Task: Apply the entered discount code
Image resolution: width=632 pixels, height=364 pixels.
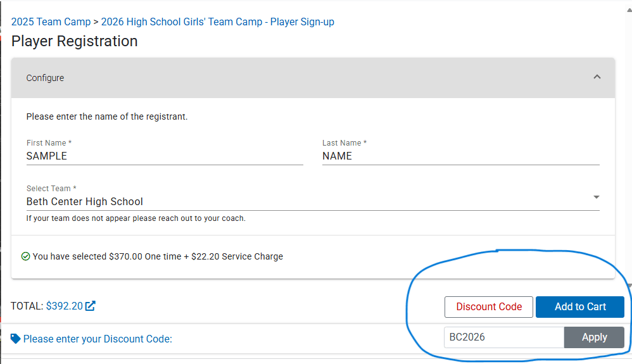Action: (x=594, y=337)
